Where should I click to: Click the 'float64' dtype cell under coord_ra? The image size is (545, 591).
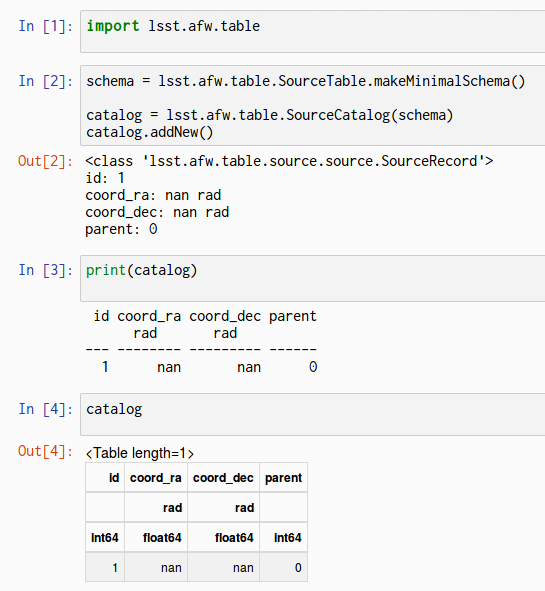coord(156,537)
